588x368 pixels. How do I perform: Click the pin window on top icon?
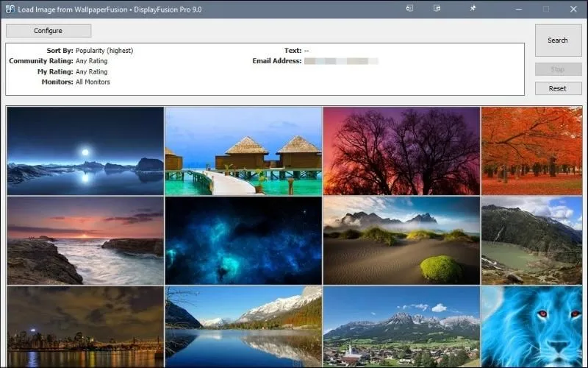[x=473, y=8]
